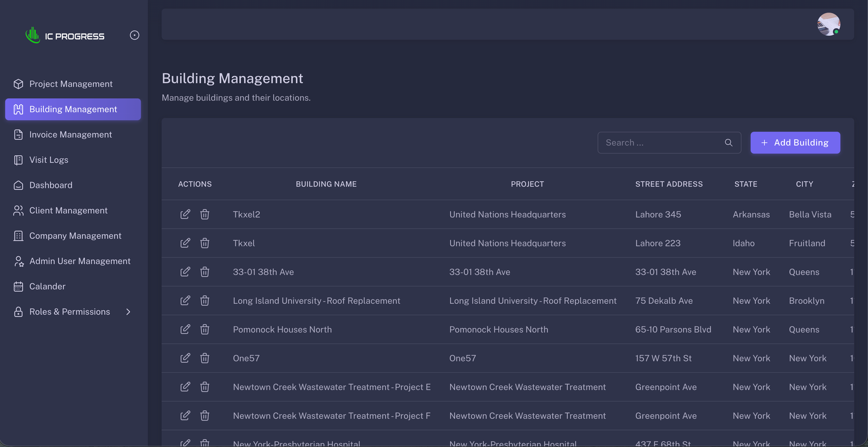Click the 157 W 57th St address
The width and height of the screenshot is (868, 447).
pyautogui.click(x=663, y=358)
